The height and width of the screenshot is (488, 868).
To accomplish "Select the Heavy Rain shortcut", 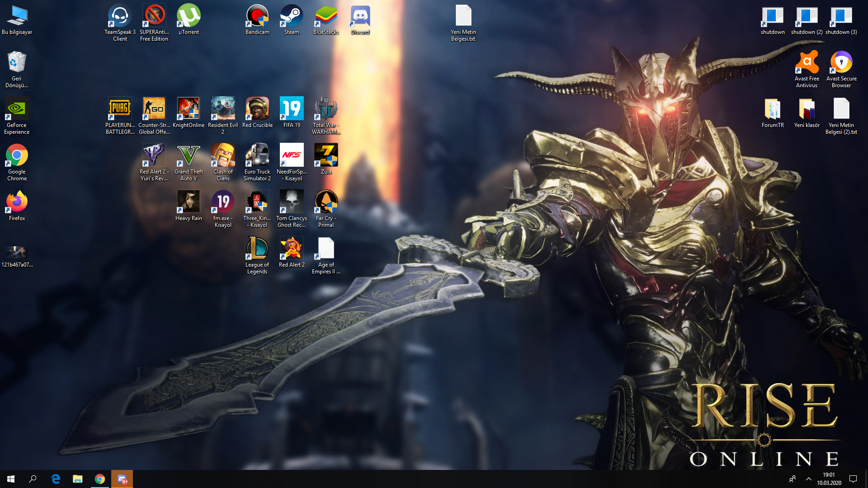I will [189, 206].
